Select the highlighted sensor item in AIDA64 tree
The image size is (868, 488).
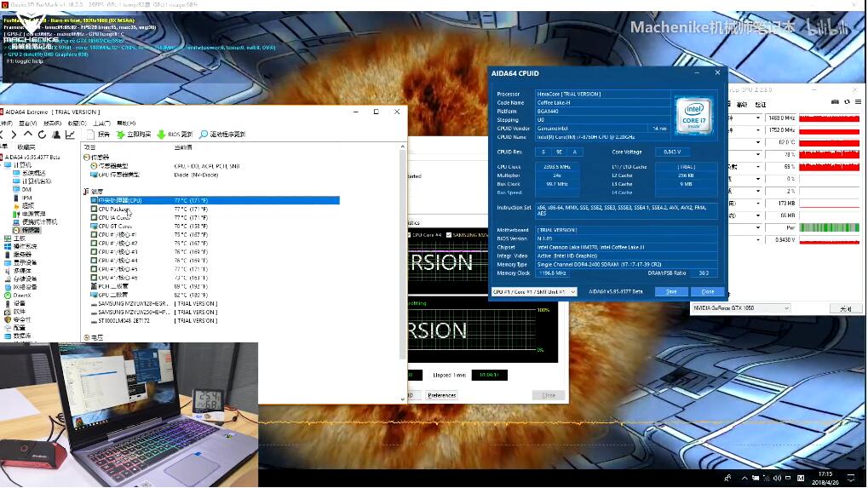26,230
